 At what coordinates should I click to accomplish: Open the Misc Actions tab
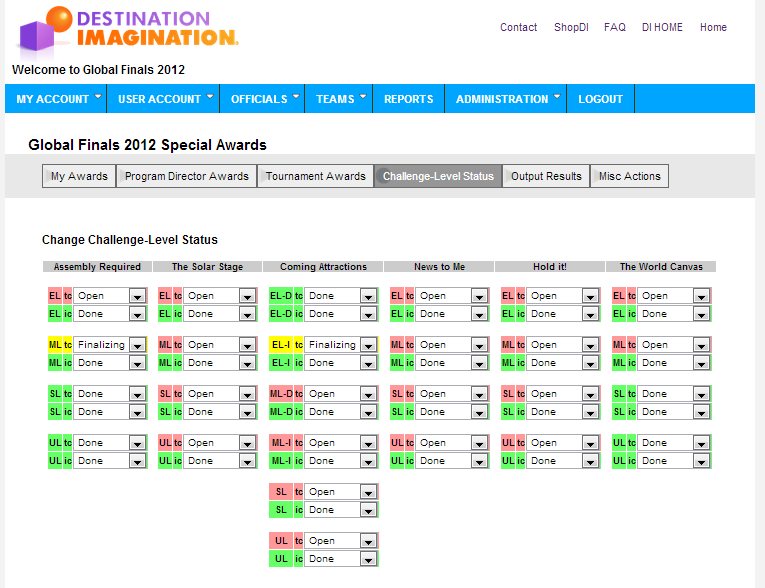point(630,176)
